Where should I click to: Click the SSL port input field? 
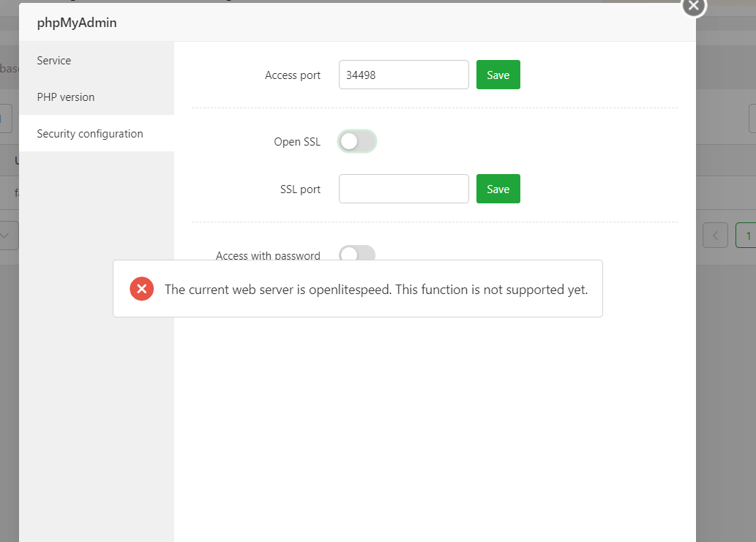click(403, 189)
